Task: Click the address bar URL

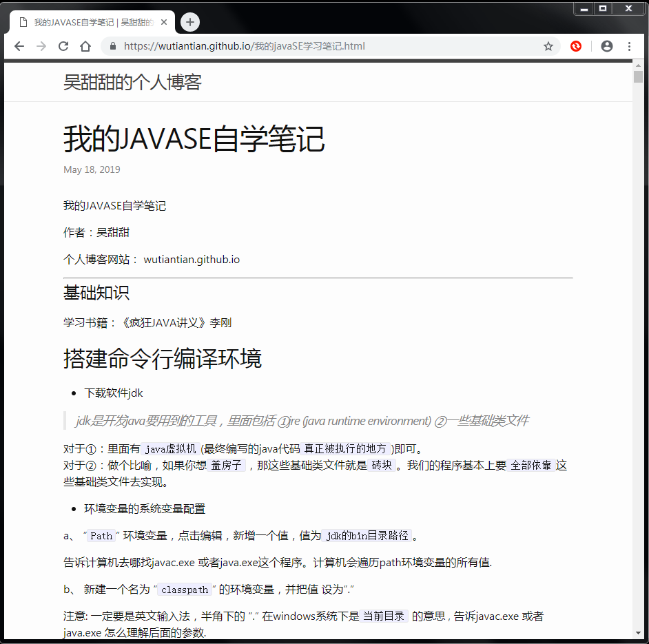Action: coord(244,46)
